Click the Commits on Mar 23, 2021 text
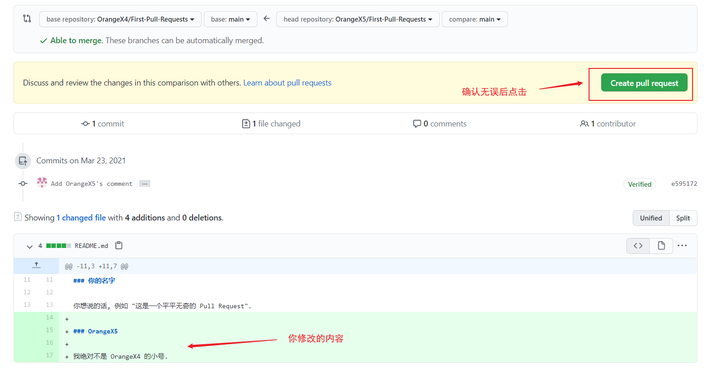 (81, 160)
